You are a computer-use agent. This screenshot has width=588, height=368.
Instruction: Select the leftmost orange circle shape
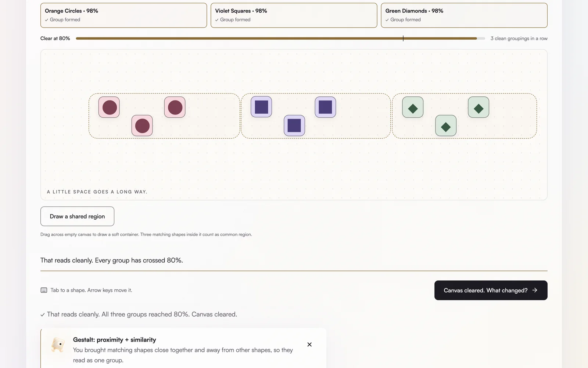pyautogui.click(x=109, y=107)
